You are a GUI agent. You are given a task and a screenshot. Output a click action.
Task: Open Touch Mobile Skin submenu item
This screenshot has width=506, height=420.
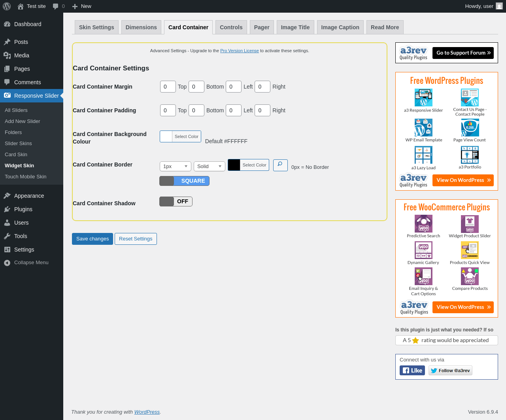point(26,177)
